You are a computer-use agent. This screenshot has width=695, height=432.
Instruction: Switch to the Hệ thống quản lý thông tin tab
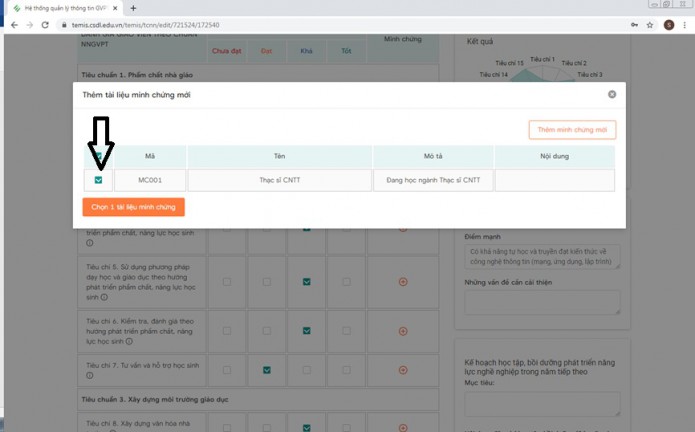pos(62,7)
